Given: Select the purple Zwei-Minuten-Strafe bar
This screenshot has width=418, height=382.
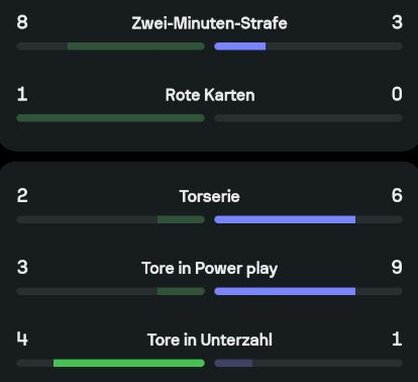Looking at the screenshot, I should pyautogui.click(x=240, y=46).
